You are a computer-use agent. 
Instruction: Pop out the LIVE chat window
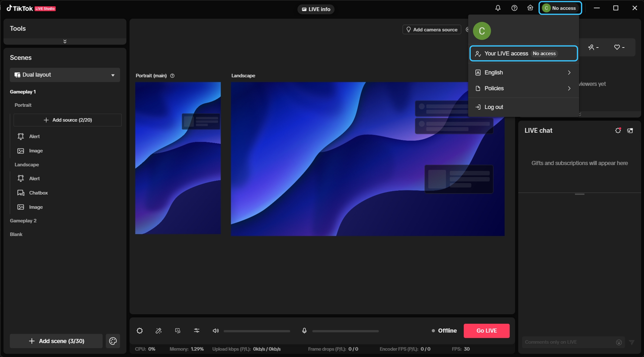pyautogui.click(x=630, y=130)
